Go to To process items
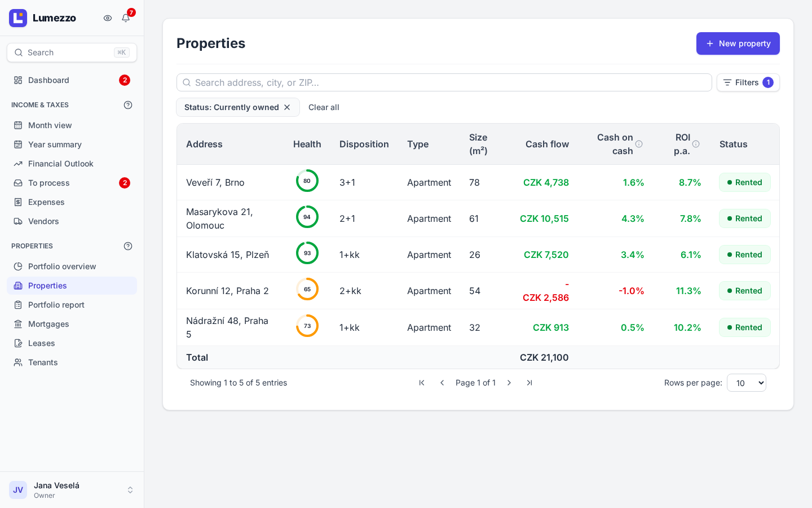Viewport: 812px width, 508px height. point(72,183)
